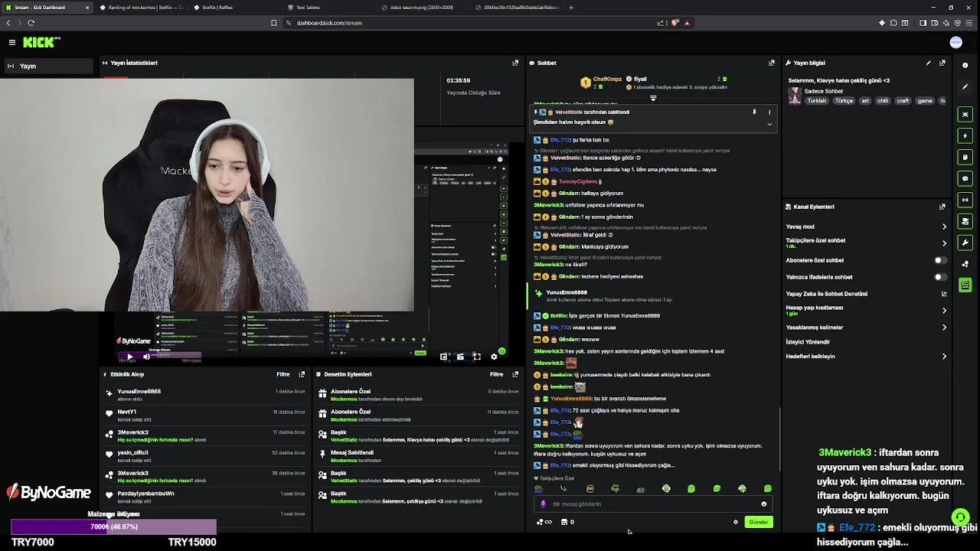Screen dimensions: 980x551
Task: Pop out the Yayın bilgisi panel
Action: (x=942, y=63)
